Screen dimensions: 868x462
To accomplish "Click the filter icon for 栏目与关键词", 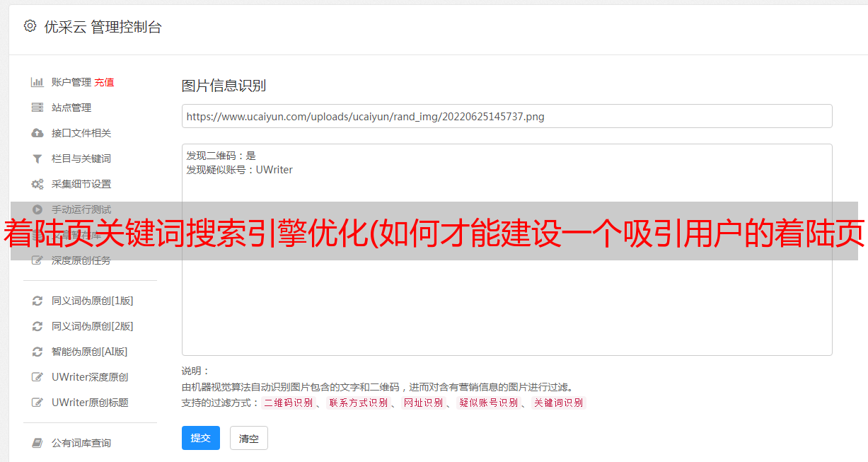I will [37, 158].
